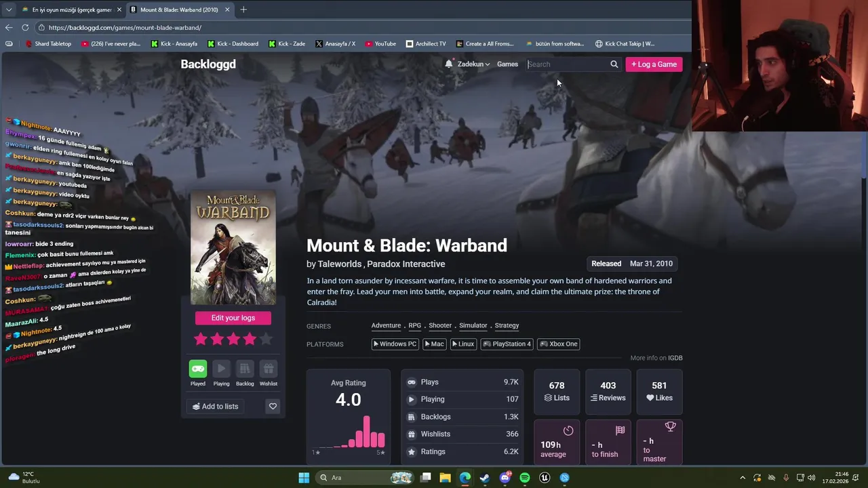Click the Backloggd search field
Image resolution: width=868 pixels, height=488 pixels.
coord(567,64)
